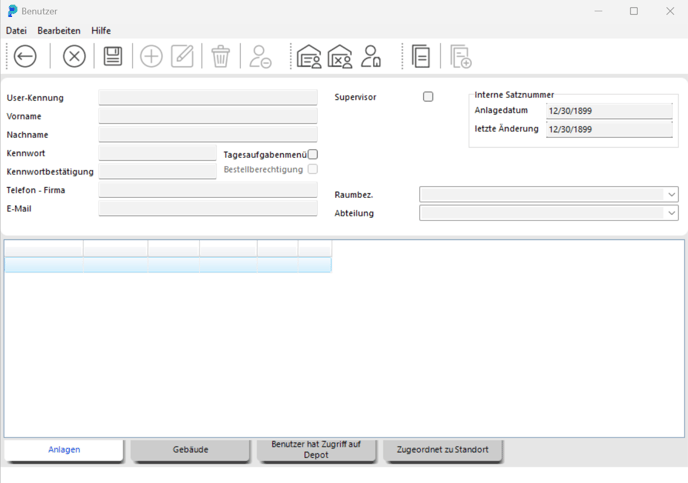Minimize the Benutzer window
This screenshot has height=483, width=688.
tap(598, 11)
